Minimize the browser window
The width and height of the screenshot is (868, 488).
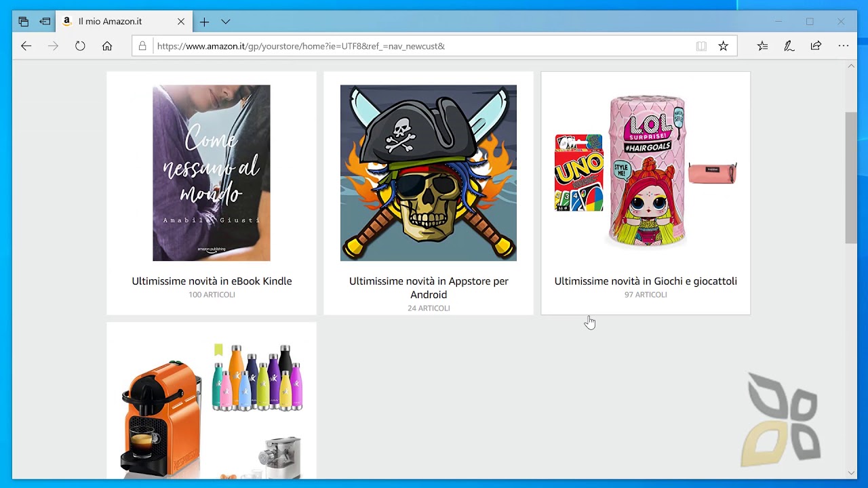(778, 22)
